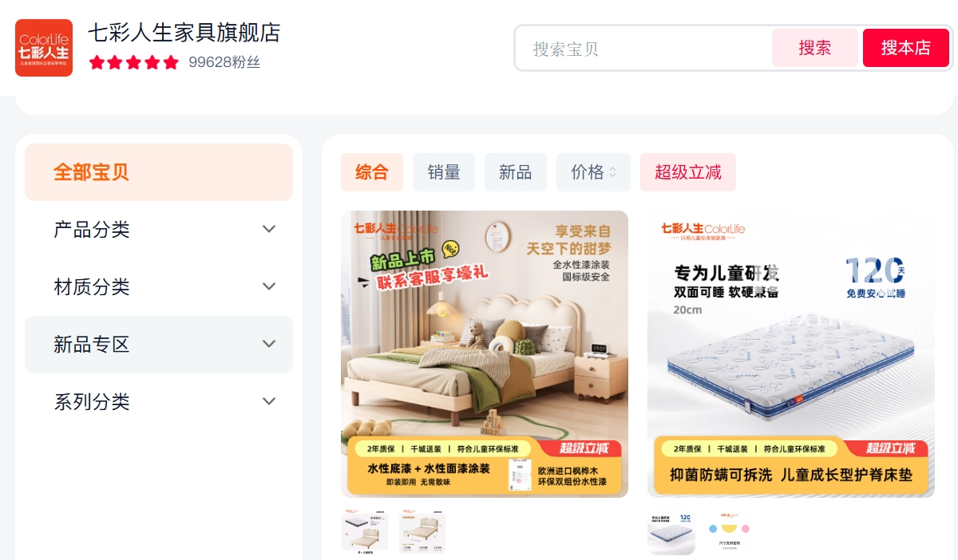Filter by 超级立减 promotions
958x560 pixels.
688,172
